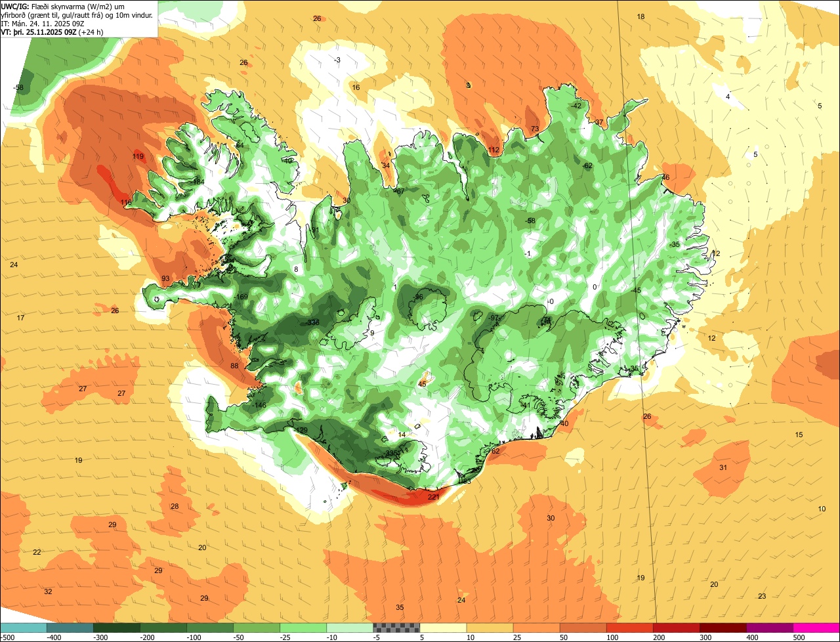Select the value -336 in western Iceland
The image size is (840, 642).
tap(313, 322)
